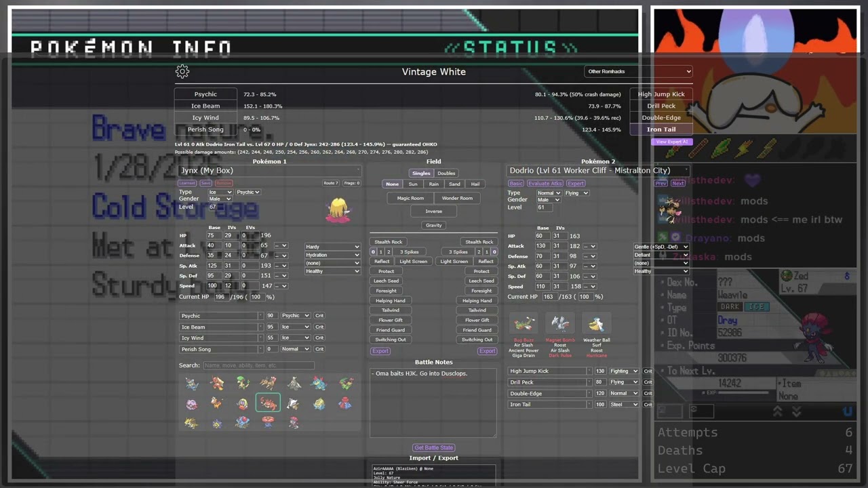Click the Learnset button for Jynx
Viewport: 868px width, 488px height.
coord(187,184)
